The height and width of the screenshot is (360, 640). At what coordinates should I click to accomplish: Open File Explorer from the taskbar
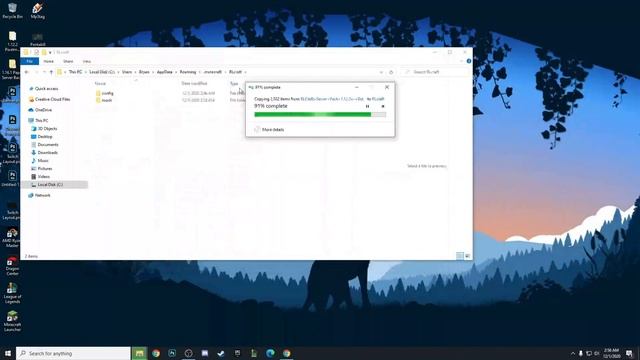140,353
